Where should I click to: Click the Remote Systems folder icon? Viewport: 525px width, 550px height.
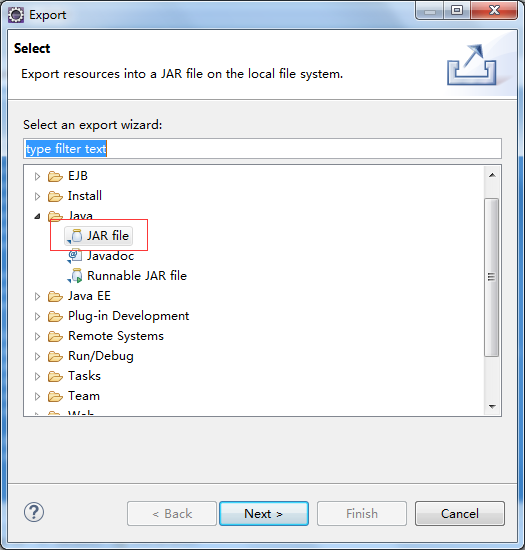[x=55, y=336]
